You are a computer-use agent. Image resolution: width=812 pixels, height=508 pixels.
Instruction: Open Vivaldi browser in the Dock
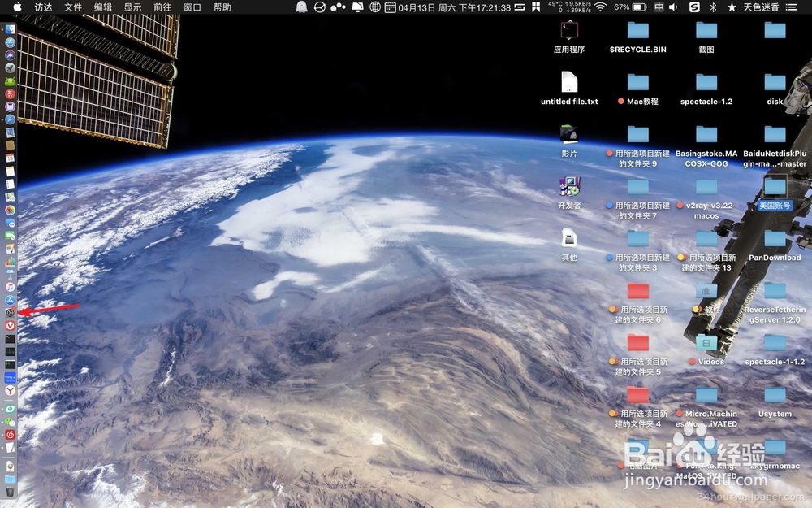pos(10,326)
